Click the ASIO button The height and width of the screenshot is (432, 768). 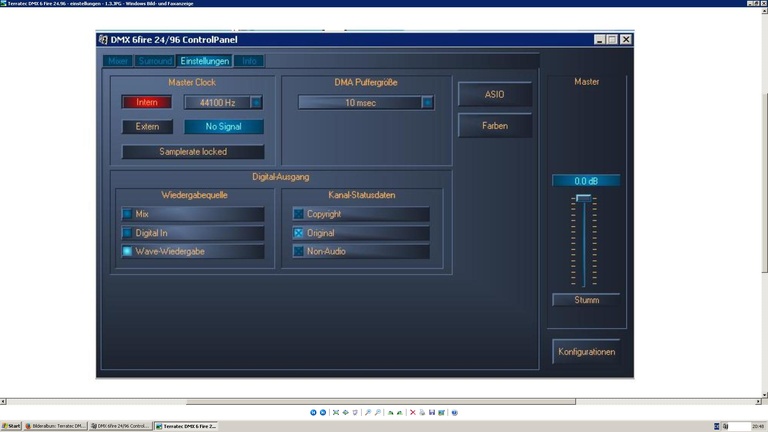tap(494, 95)
